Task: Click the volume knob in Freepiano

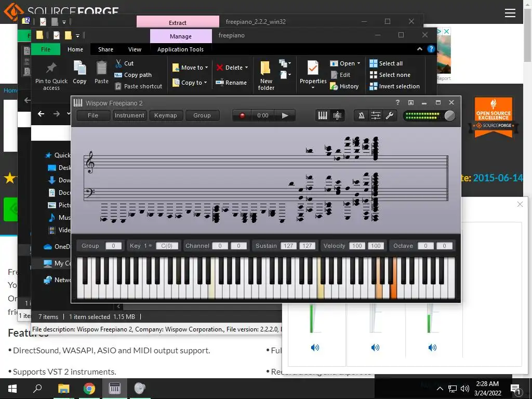Action: coord(449,116)
